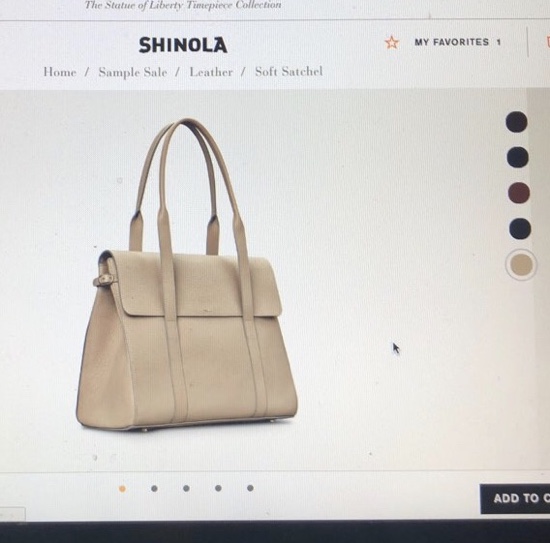Switch to the fifth product image dot

click(x=250, y=488)
